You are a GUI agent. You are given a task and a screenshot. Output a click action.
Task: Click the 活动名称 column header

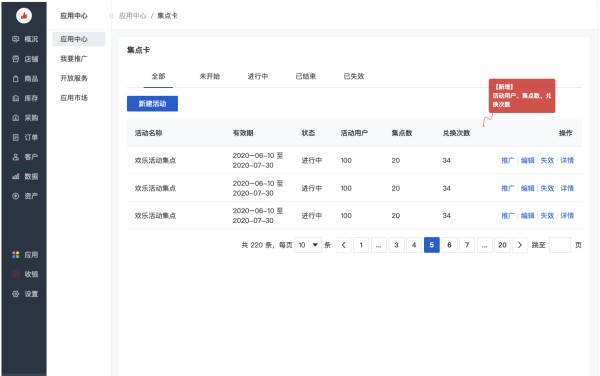[148, 133]
